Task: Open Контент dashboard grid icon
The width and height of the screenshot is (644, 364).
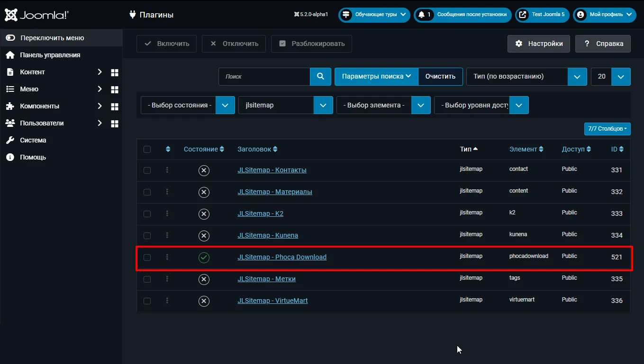Action: pyautogui.click(x=114, y=72)
